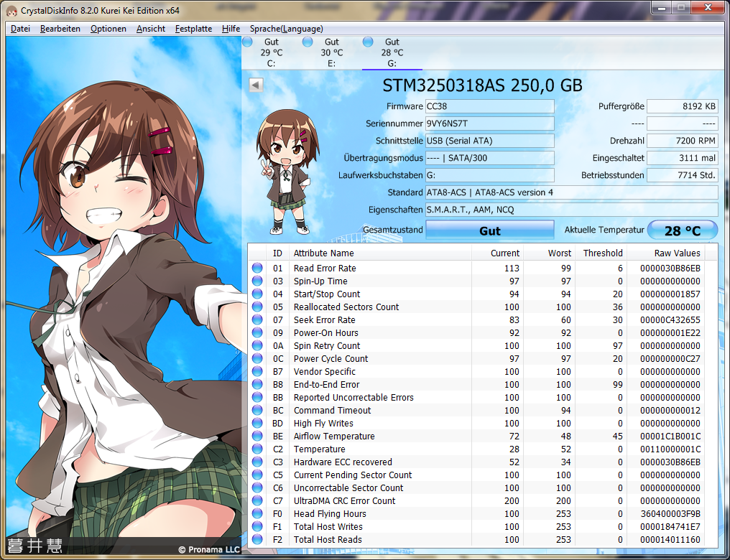Image resolution: width=730 pixels, height=560 pixels.
Task: Click the Drehzahl field 7200 RPM
Action: point(683,141)
